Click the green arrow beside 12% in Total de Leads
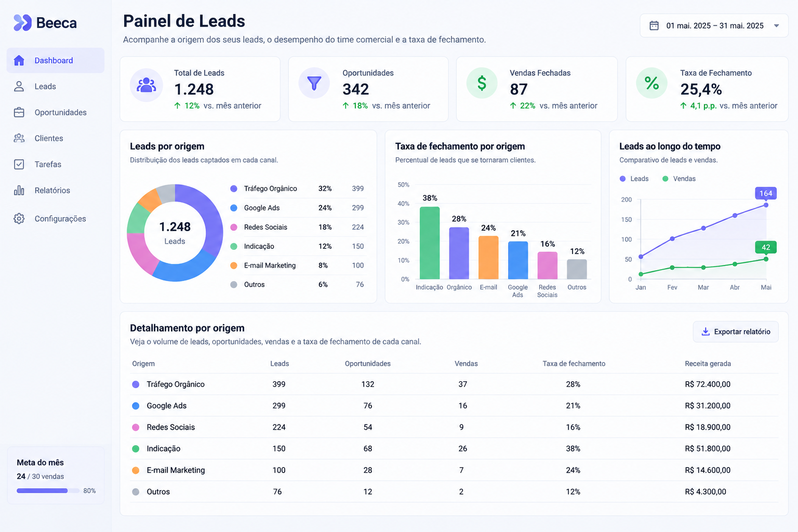 (x=177, y=105)
